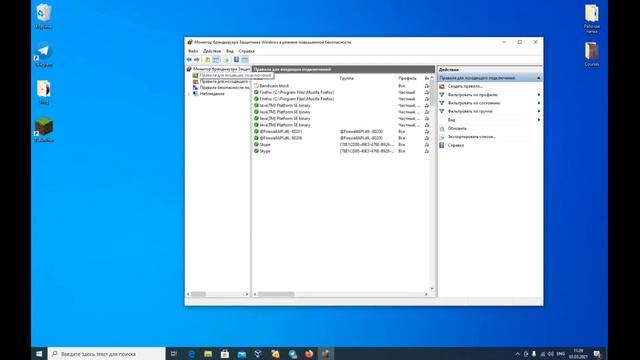The height and width of the screenshot is (360, 640).
Task: Click the Up one level toolbar icon
Action: pos(207,60)
